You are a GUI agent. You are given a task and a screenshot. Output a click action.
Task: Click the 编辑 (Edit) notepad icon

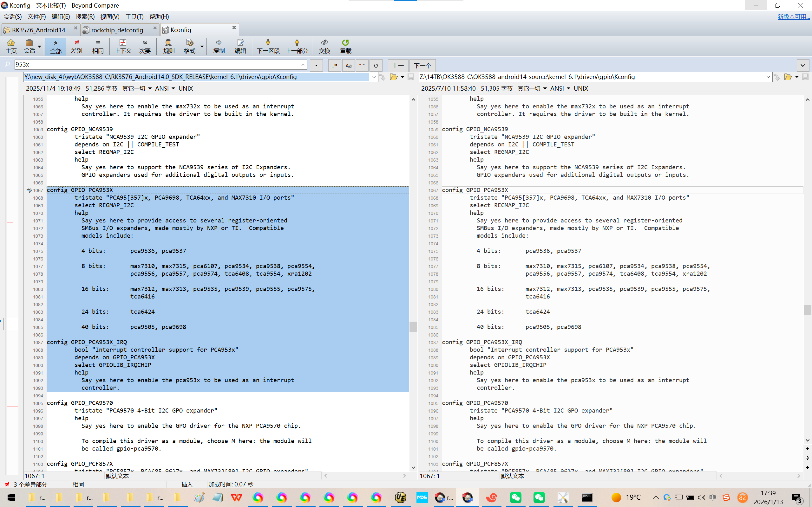[x=240, y=46]
